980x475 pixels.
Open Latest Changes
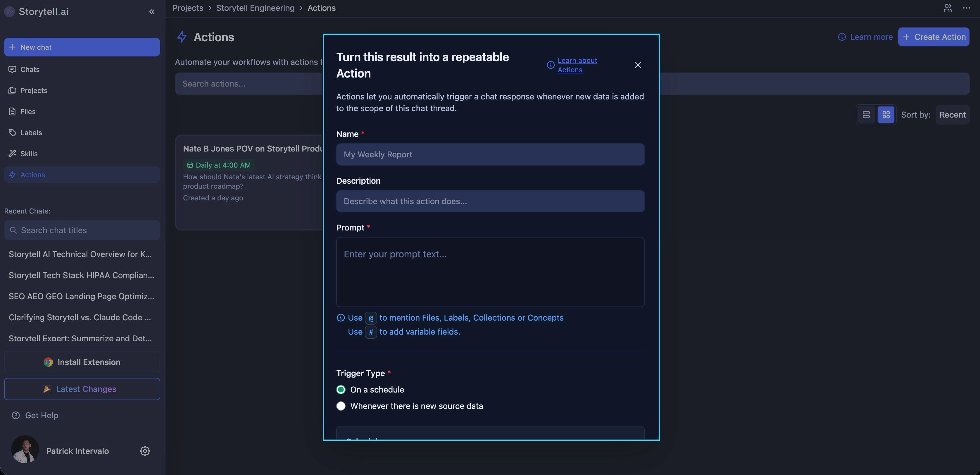click(82, 389)
